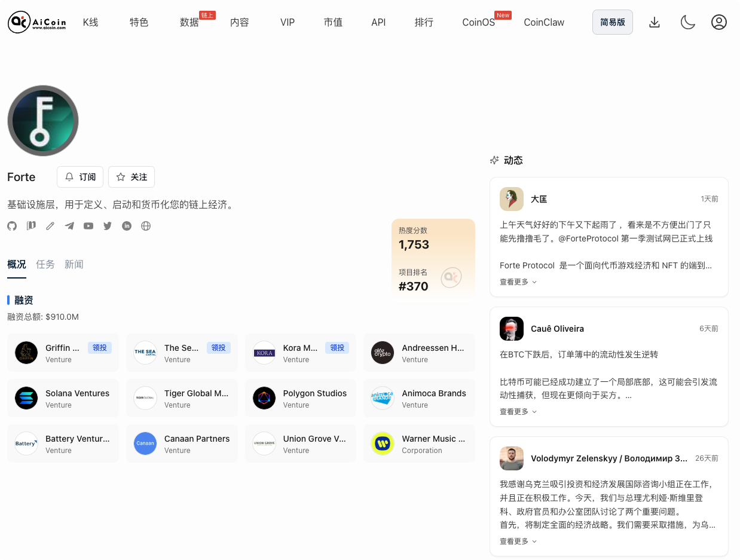Toggle 订阅 subscribe bell for Forte
This screenshot has height=560, width=740.
[80, 177]
